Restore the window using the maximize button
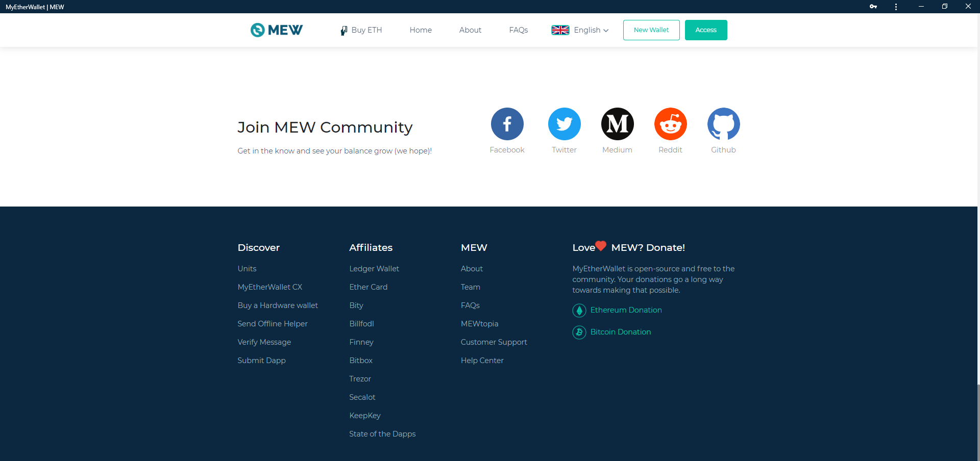This screenshot has height=461, width=980. (x=945, y=7)
